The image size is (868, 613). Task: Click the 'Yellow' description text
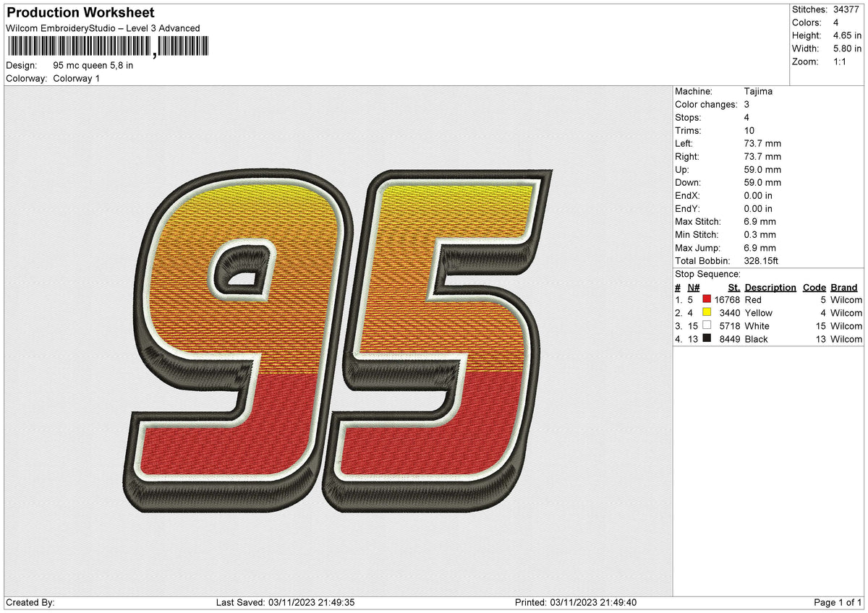tap(758, 312)
